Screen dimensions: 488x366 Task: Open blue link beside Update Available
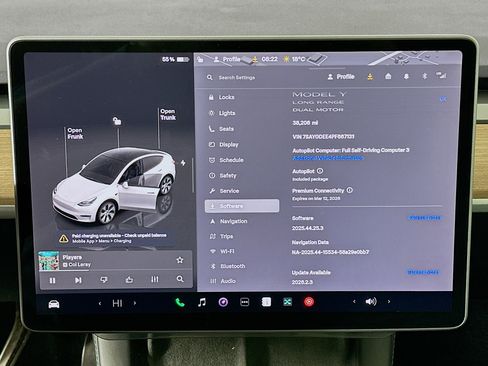423,272
